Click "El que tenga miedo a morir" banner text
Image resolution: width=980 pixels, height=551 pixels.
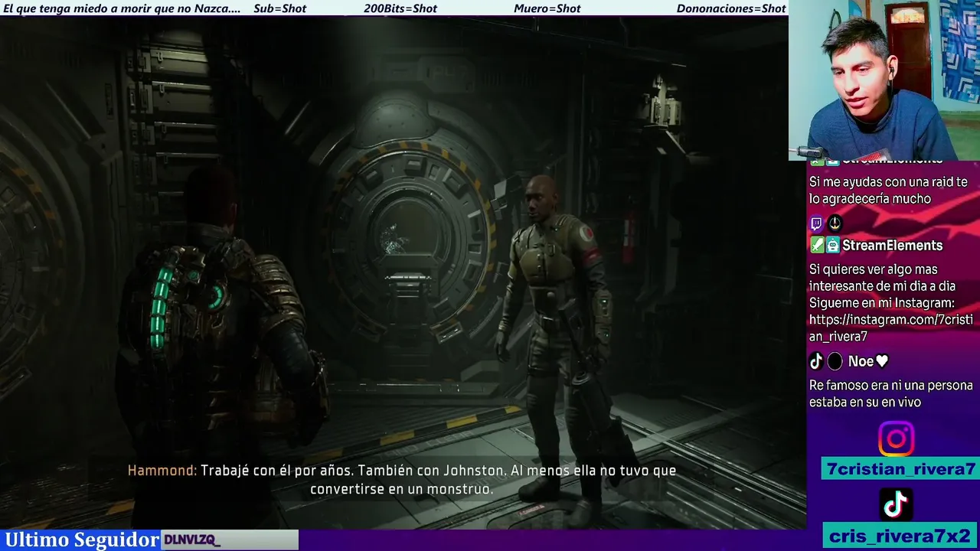click(x=122, y=8)
